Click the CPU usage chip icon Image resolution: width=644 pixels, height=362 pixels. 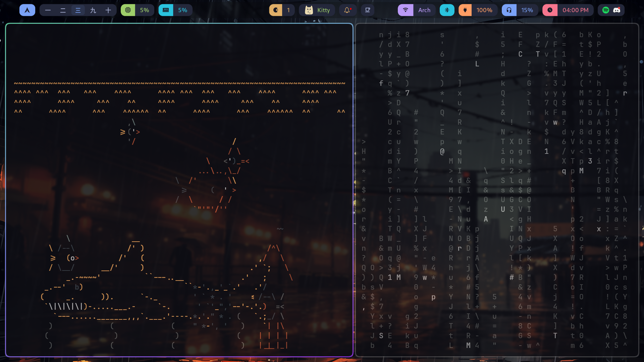(128, 10)
